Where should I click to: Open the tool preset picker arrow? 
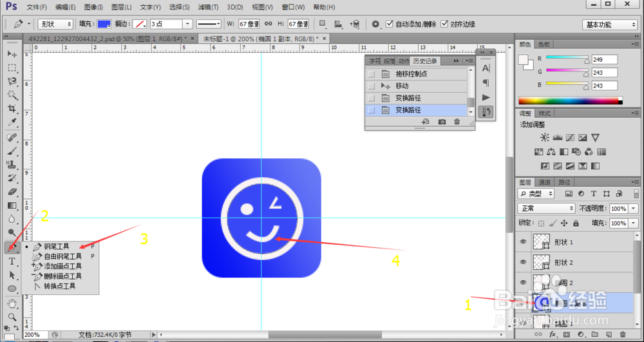[x=28, y=24]
